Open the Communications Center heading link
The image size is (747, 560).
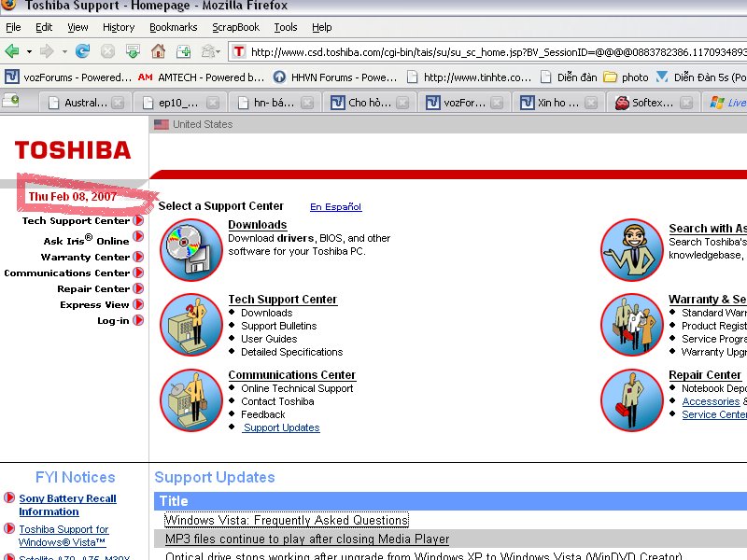click(x=292, y=375)
